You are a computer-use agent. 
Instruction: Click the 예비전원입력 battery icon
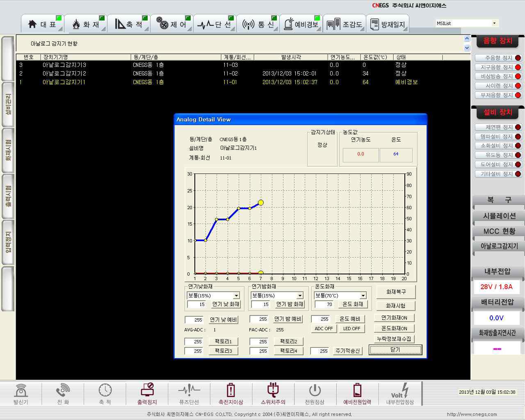pyautogui.click(x=357, y=394)
